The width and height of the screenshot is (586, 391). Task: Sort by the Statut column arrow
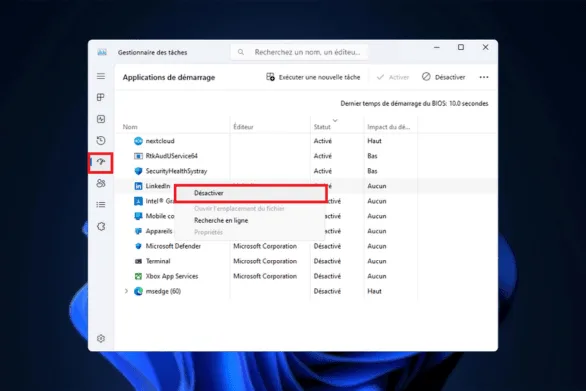click(335, 120)
